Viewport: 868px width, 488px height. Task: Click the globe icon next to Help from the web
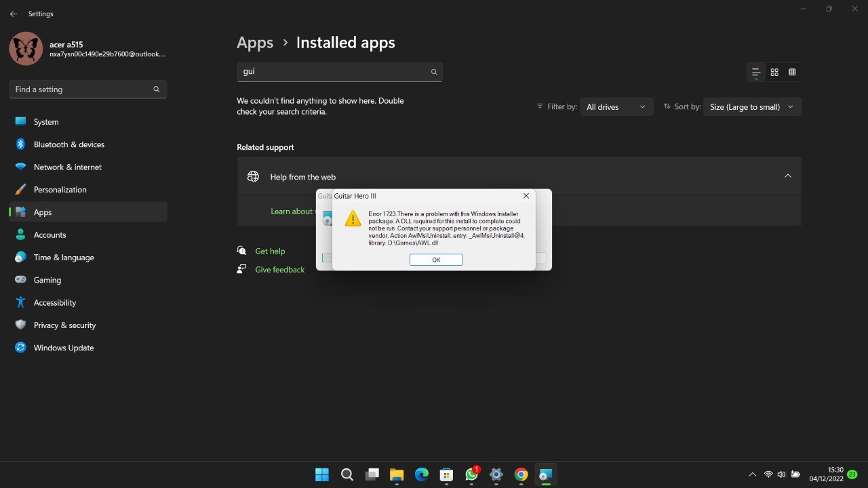tap(253, 176)
